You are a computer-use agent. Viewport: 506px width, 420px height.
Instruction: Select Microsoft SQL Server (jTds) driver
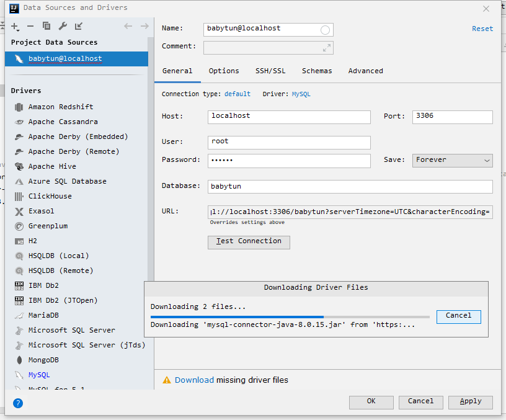point(86,345)
